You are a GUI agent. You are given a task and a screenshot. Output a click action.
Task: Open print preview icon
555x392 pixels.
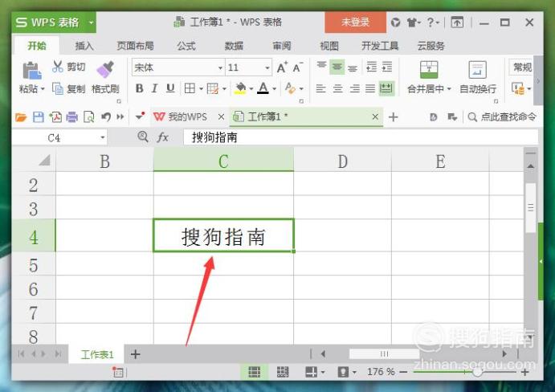point(89,116)
